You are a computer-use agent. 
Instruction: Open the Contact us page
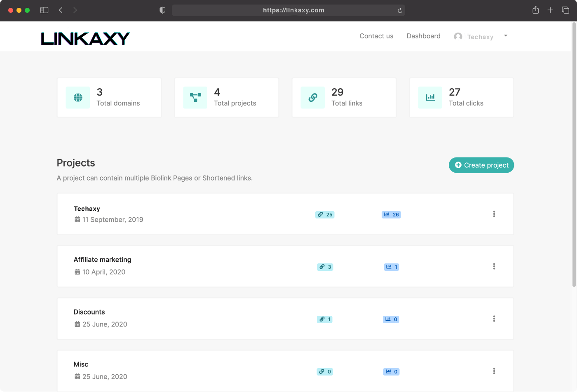[376, 36]
